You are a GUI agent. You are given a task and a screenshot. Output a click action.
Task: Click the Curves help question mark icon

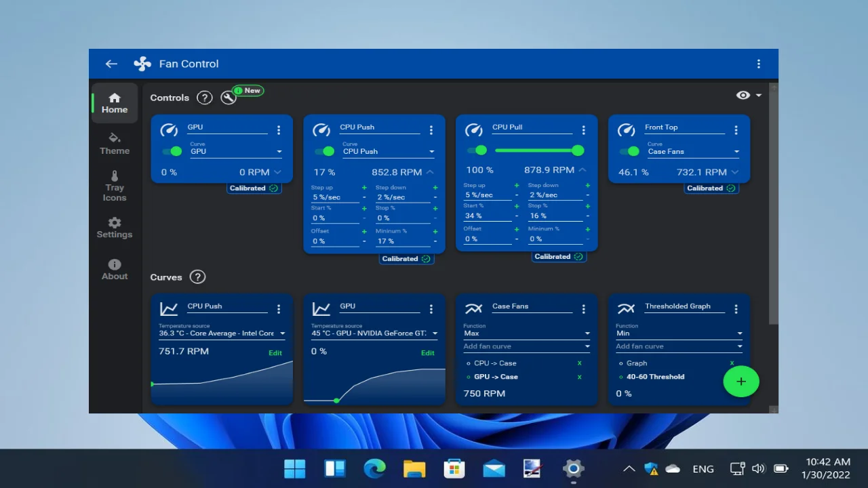click(197, 277)
